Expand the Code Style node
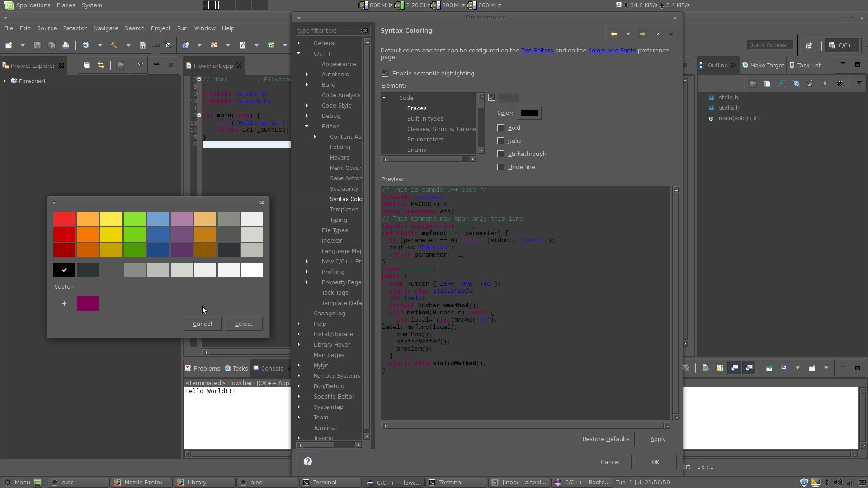This screenshot has width=868, height=488. (307, 105)
